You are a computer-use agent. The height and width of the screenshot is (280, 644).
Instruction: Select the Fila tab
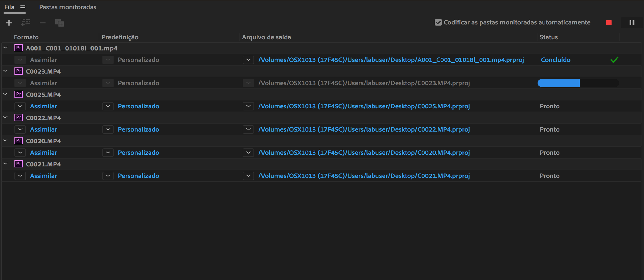[9, 7]
